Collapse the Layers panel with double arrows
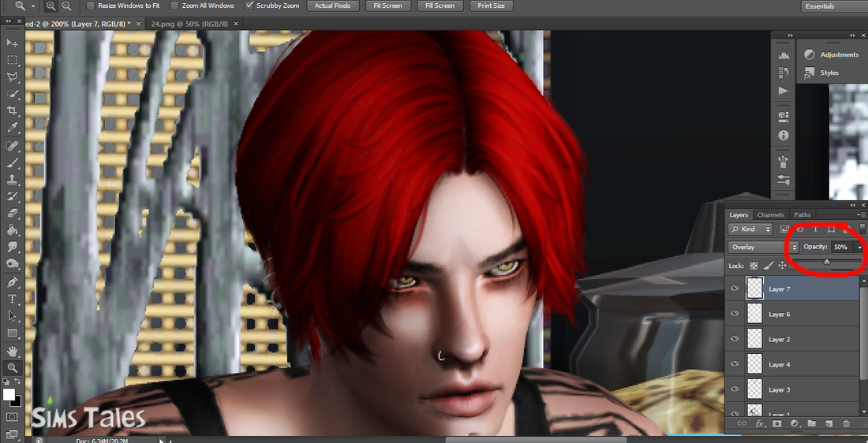 coord(854,205)
